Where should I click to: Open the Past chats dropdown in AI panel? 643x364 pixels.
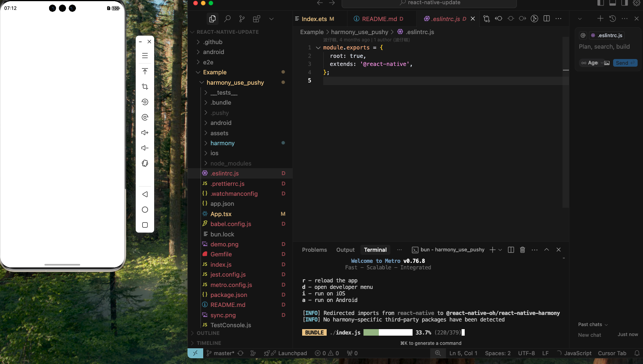592,324
